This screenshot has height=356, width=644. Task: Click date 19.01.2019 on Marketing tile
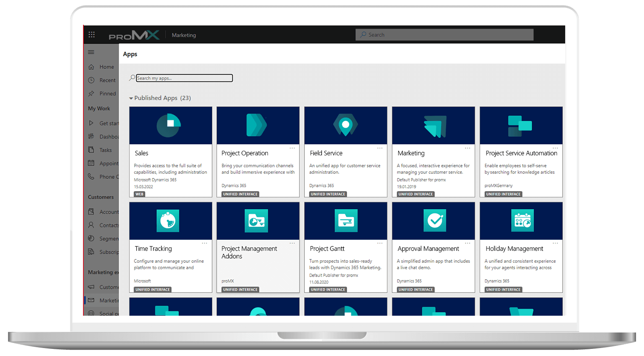406,187
